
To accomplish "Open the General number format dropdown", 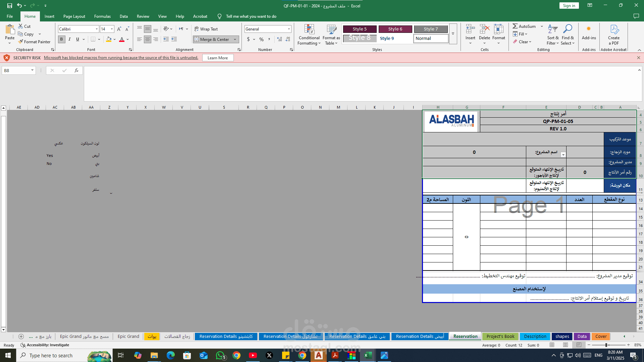I will (x=289, y=29).
